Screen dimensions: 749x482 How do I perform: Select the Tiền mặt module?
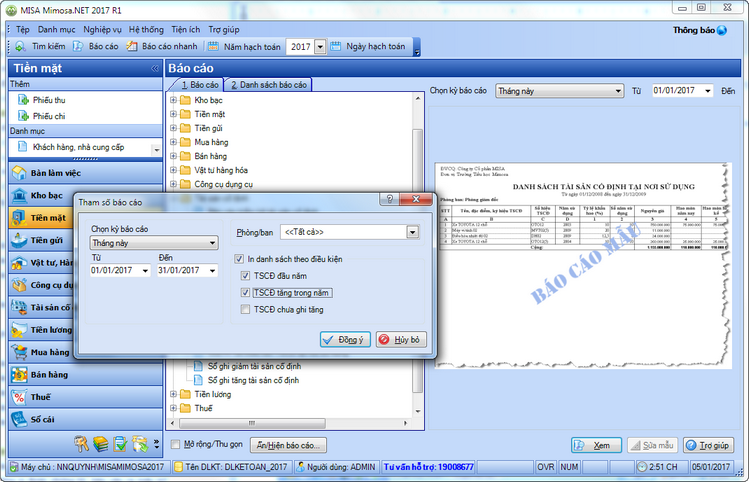coord(41,218)
